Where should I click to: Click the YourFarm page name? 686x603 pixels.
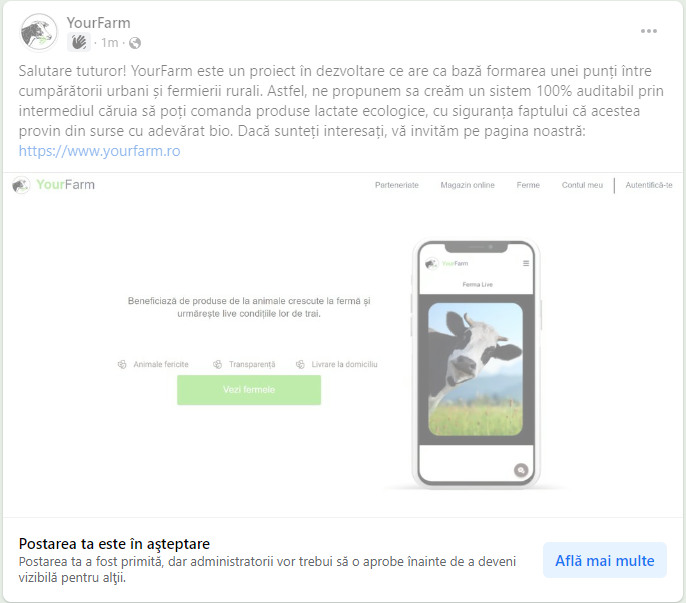(x=98, y=23)
